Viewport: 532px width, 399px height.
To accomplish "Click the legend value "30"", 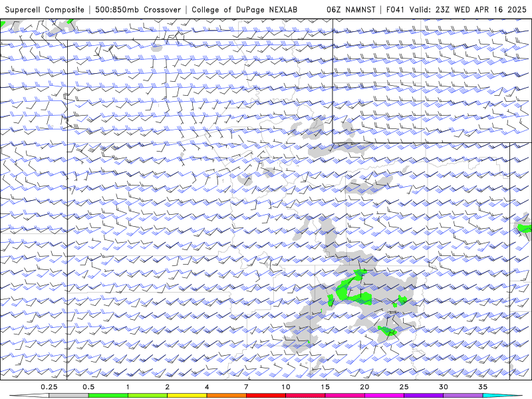I will tap(444, 387).
